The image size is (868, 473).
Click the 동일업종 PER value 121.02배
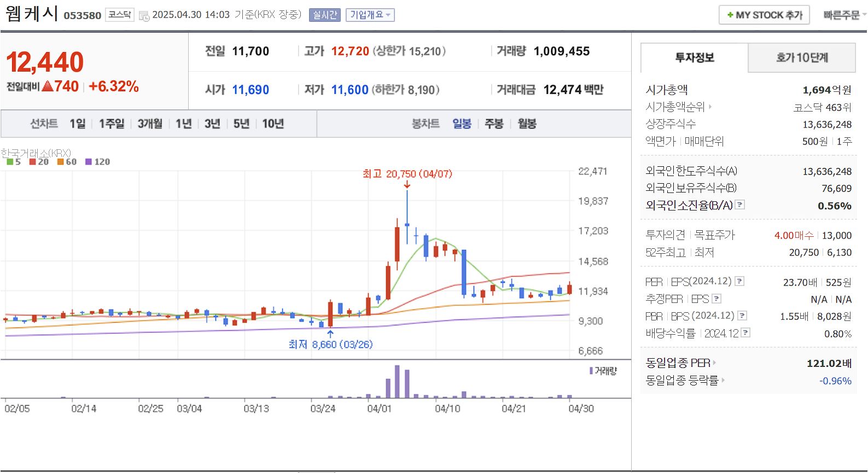click(829, 364)
